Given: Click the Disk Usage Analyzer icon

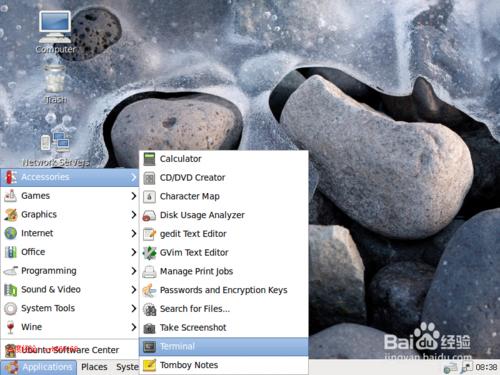Looking at the screenshot, I should [149, 215].
